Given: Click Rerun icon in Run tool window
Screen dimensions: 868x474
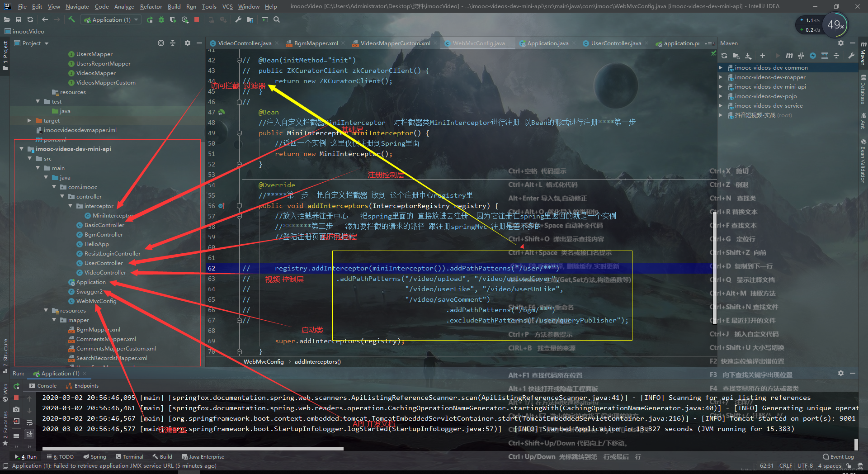Looking at the screenshot, I should 17,386.
